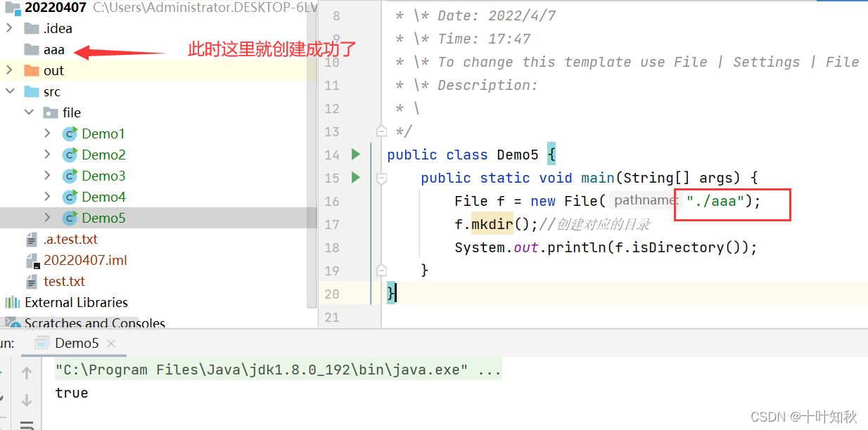Image resolution: width=868 pixels, height=430 pixels.
Task: Click the .a.test.txt file icon
Action: pos(32,239)
